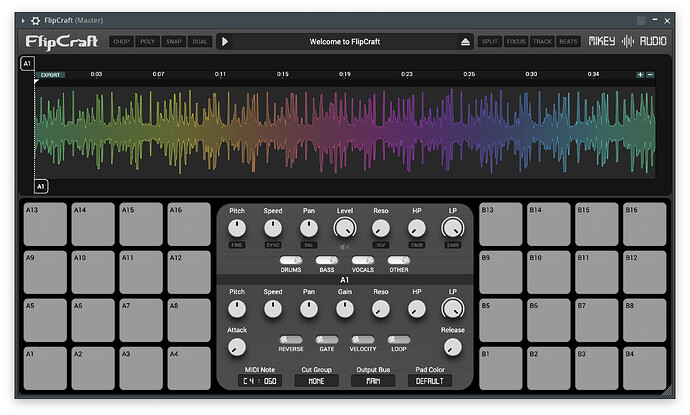Trigger pad A6
Viewport: 690px width, 415px height.
pos(93,320)
